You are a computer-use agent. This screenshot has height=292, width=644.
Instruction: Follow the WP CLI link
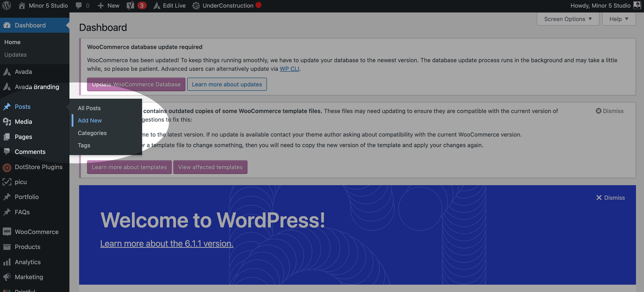coord(289,69)
